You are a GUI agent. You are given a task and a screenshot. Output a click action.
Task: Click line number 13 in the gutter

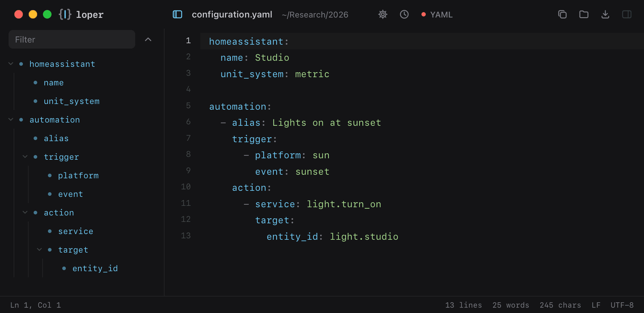pyautogui.click(x=186, y=236)
